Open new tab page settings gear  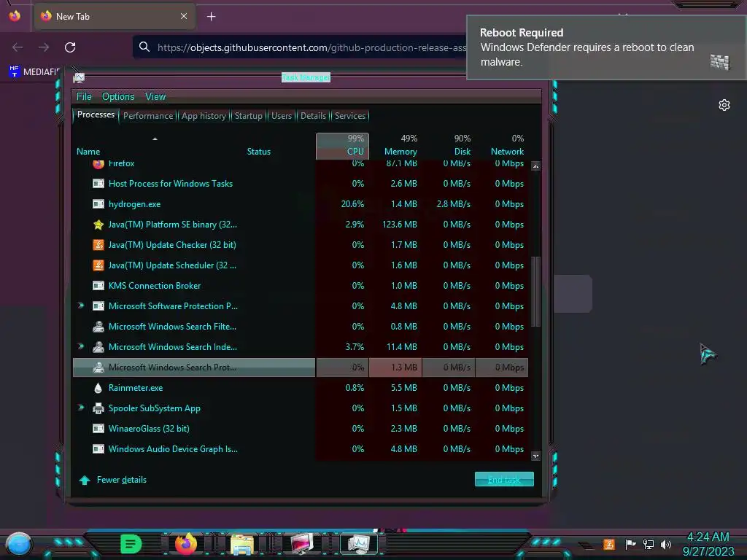(724, 105)
